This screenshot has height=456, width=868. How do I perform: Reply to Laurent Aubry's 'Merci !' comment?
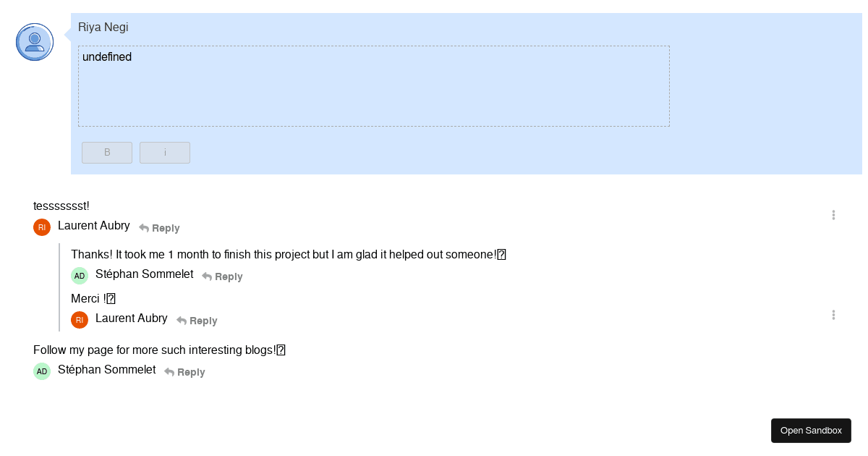click(197, 321)
